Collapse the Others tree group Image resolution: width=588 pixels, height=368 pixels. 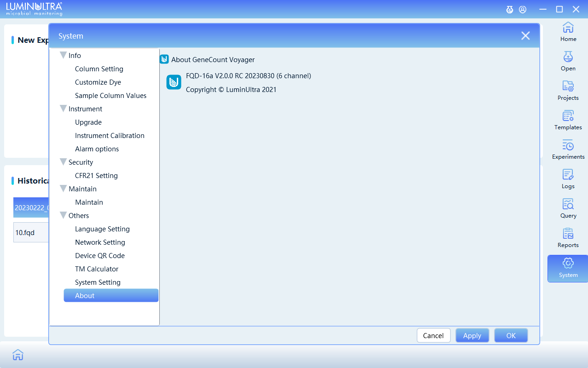click(x=63, y=215)
